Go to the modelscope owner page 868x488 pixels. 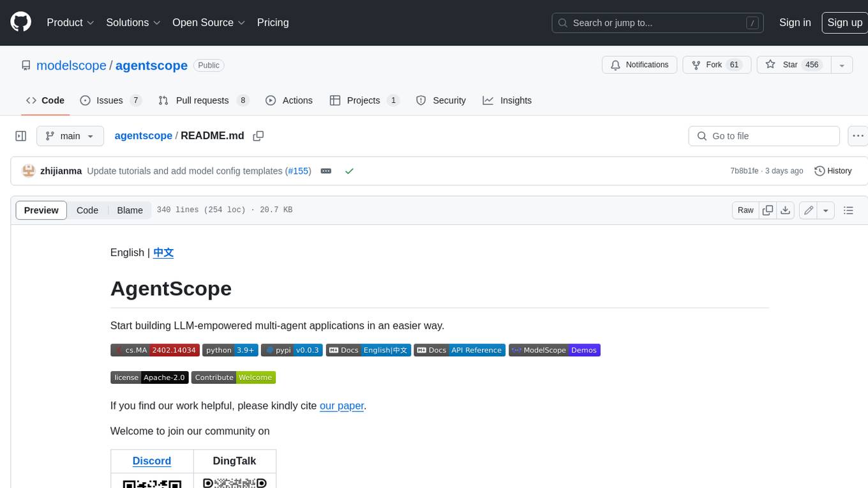tap(71, 65)
